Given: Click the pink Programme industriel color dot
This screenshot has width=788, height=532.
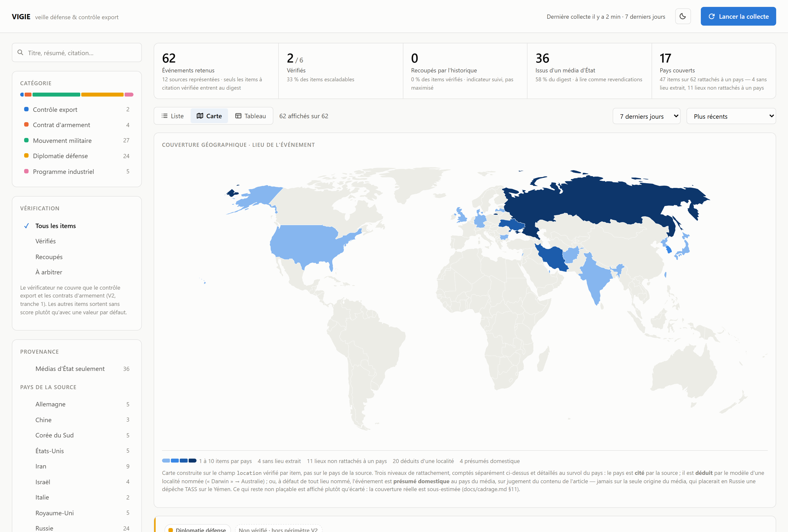Looking at the screenshot, I should coord(26,171).
